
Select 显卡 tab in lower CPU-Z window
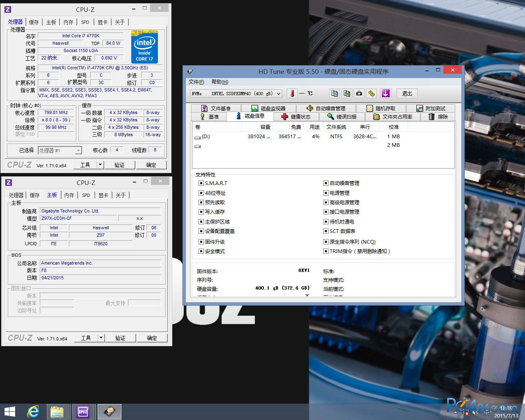(103, 195)
